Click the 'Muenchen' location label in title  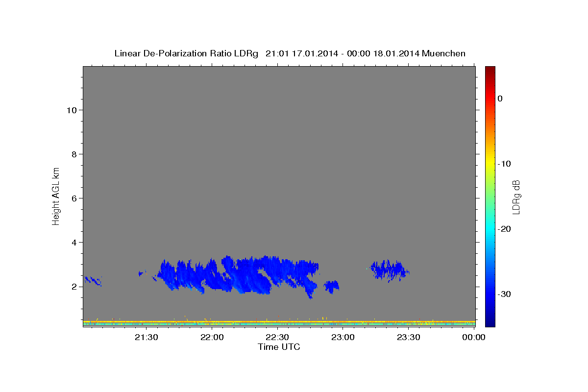coord(444,53)
